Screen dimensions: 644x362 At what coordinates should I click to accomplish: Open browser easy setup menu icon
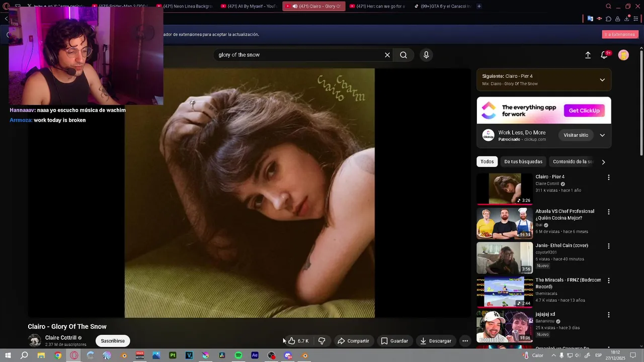(x=635, y=19)
